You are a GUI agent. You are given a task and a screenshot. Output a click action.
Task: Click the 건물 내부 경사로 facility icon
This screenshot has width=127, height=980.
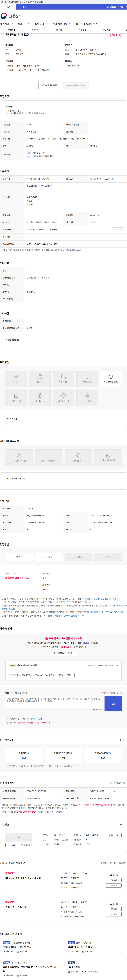[x=108, y=458]
